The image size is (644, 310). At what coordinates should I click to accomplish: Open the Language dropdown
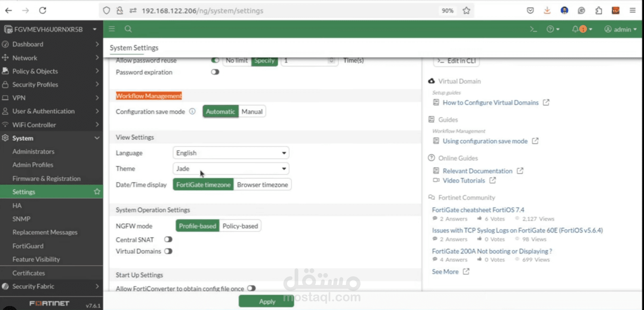click(231, 153)
